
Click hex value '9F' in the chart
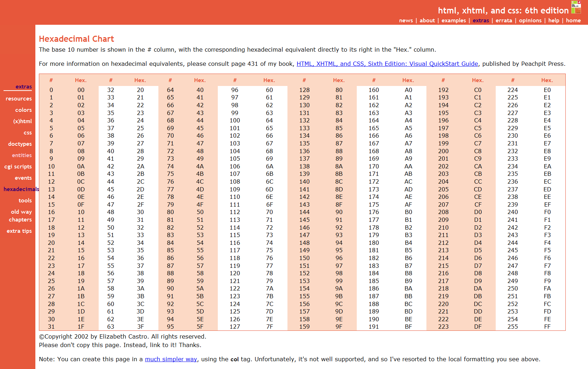pyautogui.click(x=339, y=327)
